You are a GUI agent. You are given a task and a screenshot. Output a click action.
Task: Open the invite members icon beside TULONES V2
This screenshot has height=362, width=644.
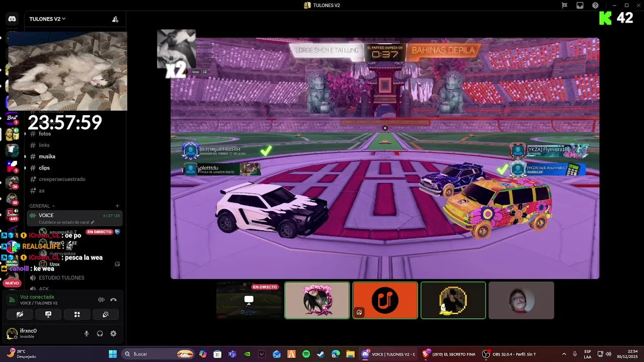pos(115,19)
